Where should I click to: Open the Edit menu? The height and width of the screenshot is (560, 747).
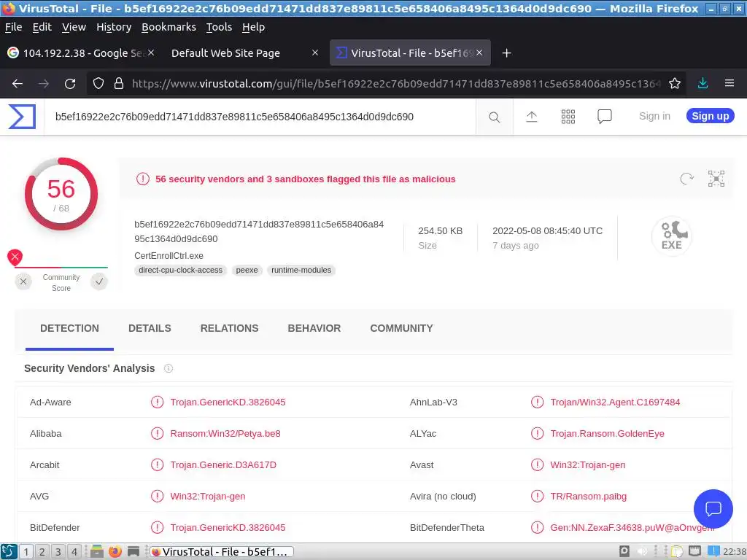pyautogui.click(x=42, y=27)
